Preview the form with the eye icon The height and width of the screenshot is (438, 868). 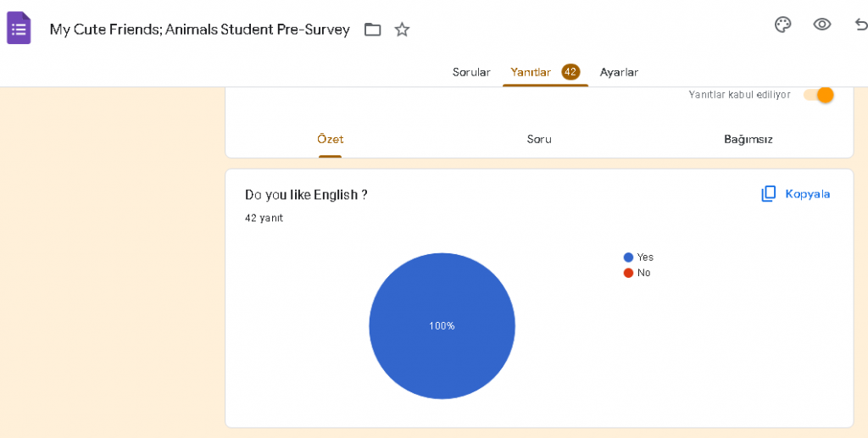tap(821, 25)
